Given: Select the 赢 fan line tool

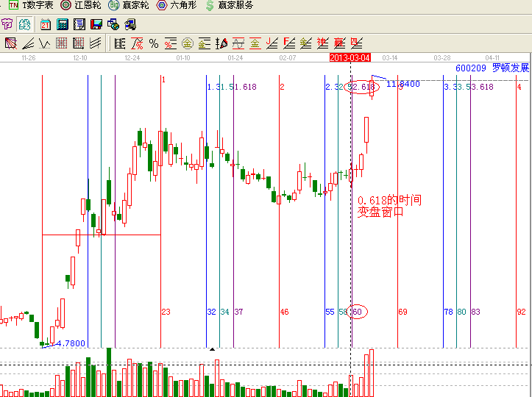Looking at the screenshot, I should pyautogui.click(x=339, y=43).
